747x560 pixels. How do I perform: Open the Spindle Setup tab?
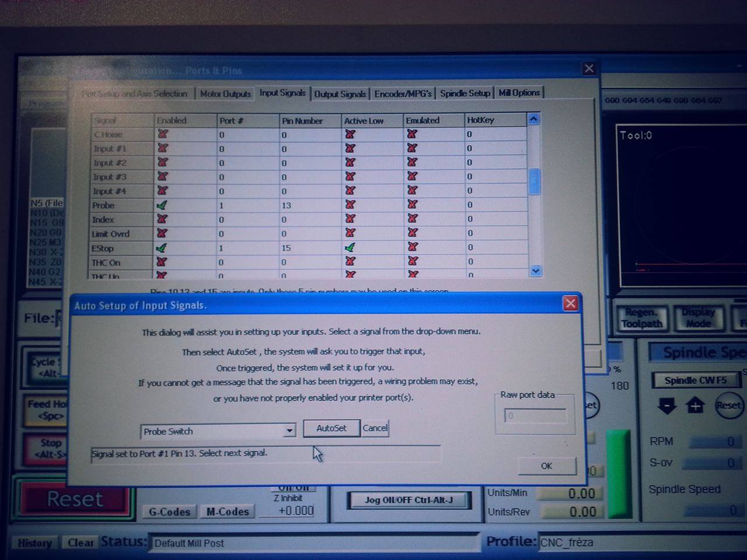pyautogui.click(x=465, y=93)
